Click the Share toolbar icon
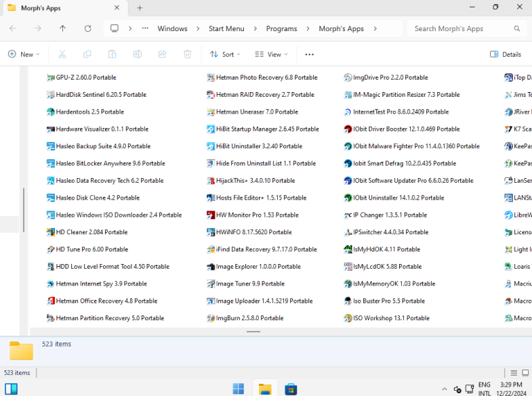Image resolution: width=532 pixels, height=396 pixels. (163, 54)
